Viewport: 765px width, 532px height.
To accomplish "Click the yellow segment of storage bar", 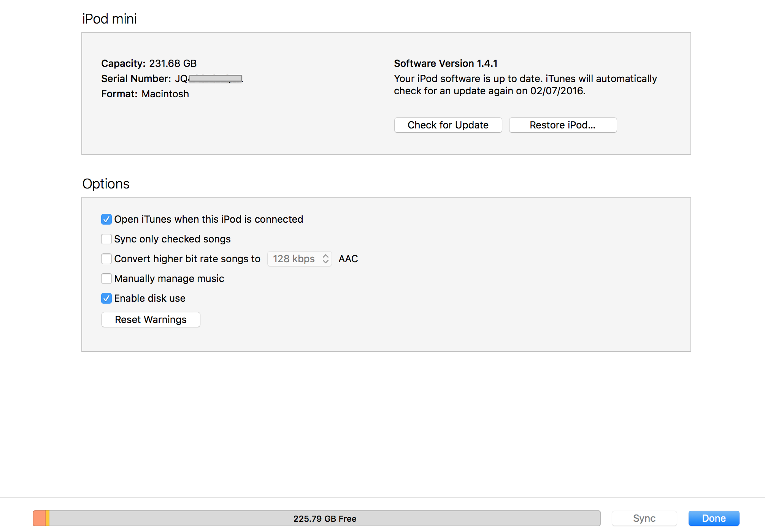I will click(47, 518).
